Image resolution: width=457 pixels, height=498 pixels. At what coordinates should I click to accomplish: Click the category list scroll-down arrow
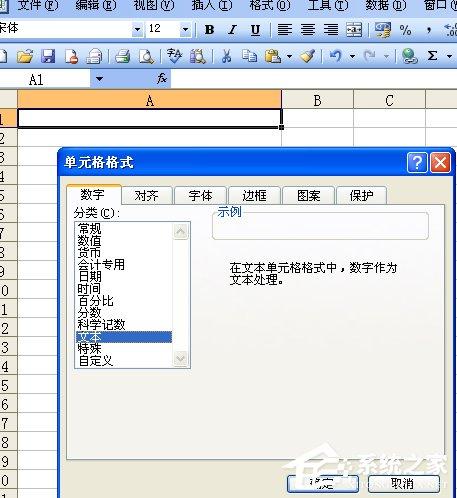point(181,359)
